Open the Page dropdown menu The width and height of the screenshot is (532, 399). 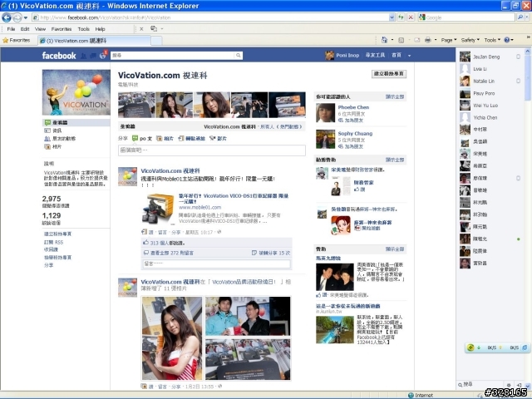449,40
